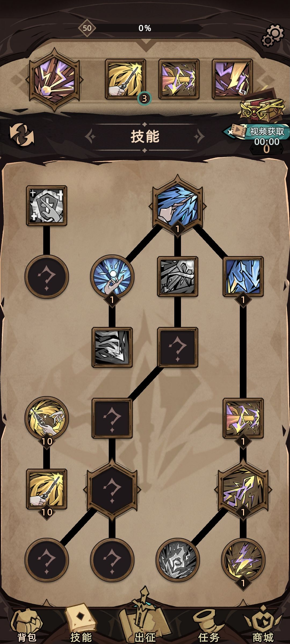This screenshot has height=644, width=290.
Task: Tap the skill reset swap arrows icon
Action: (22, 134)
